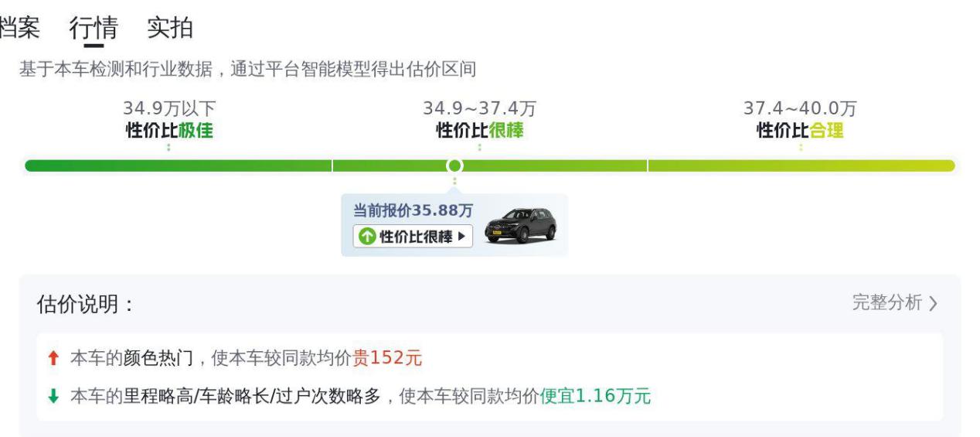
Task: Click the green 便宜1.16万元 text
Action: click(595, 397)
